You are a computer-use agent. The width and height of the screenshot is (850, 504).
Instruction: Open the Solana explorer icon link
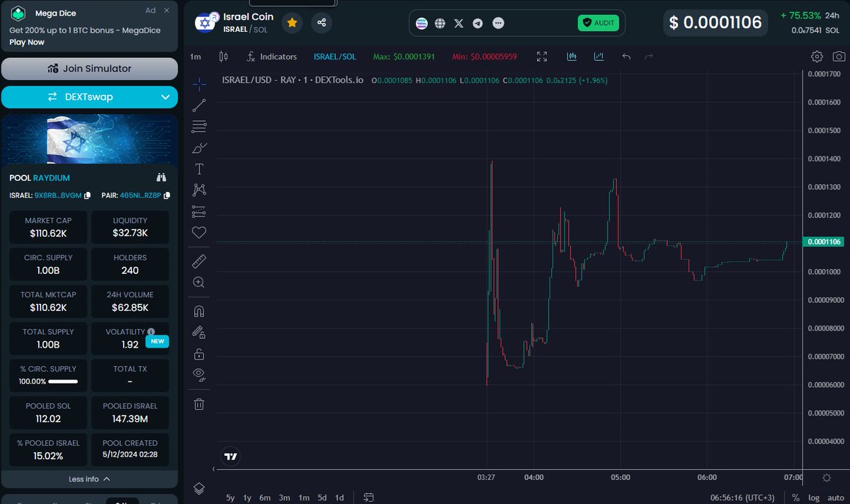coord(422,23)
